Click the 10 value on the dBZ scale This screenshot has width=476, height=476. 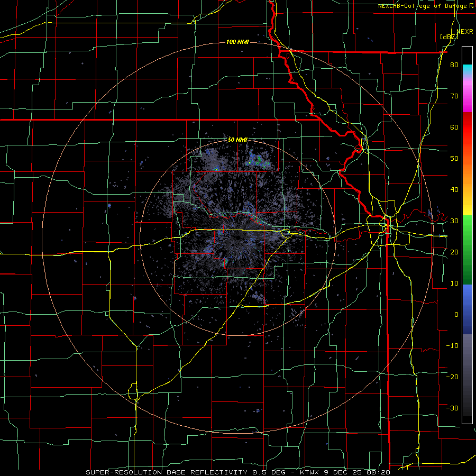(x=454, y=283)
